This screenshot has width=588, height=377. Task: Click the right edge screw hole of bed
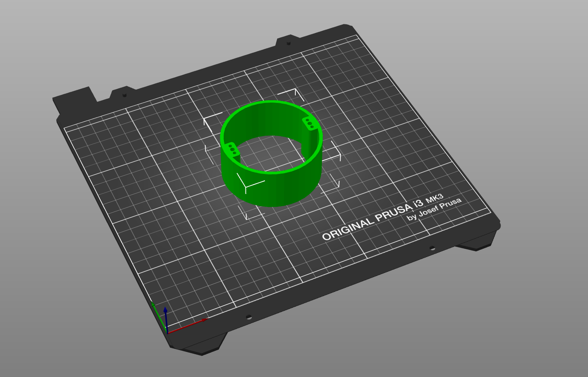pyautogui.click(x=432, y=248)
